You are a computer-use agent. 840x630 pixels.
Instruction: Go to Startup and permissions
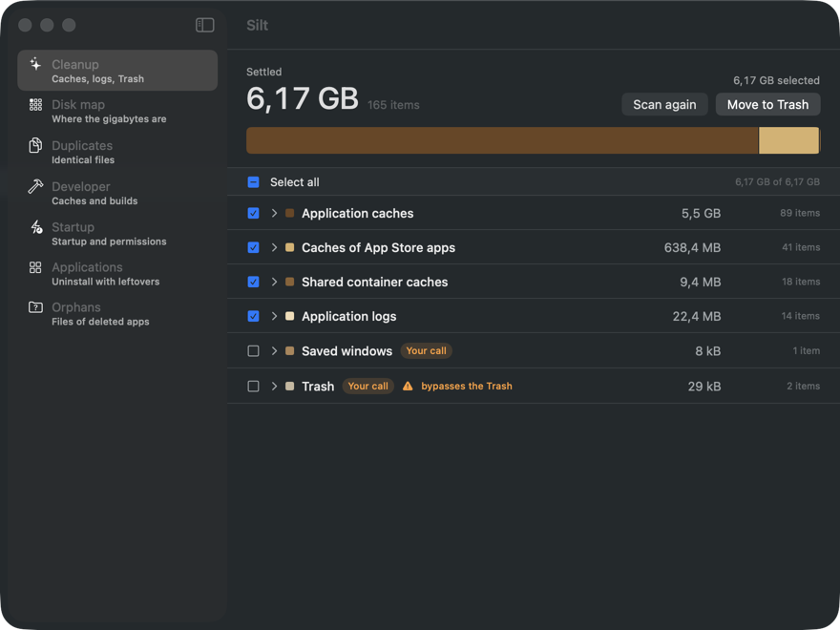point(117,234)
